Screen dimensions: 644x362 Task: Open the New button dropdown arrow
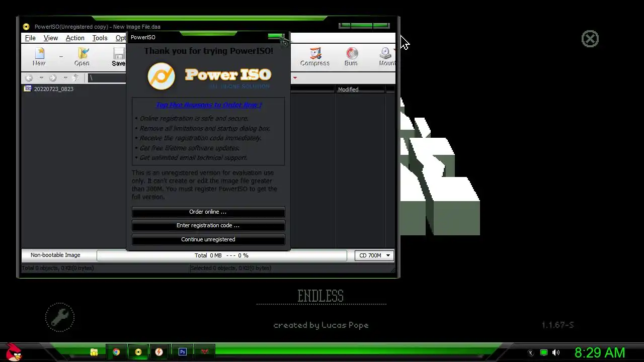[61, 57]
